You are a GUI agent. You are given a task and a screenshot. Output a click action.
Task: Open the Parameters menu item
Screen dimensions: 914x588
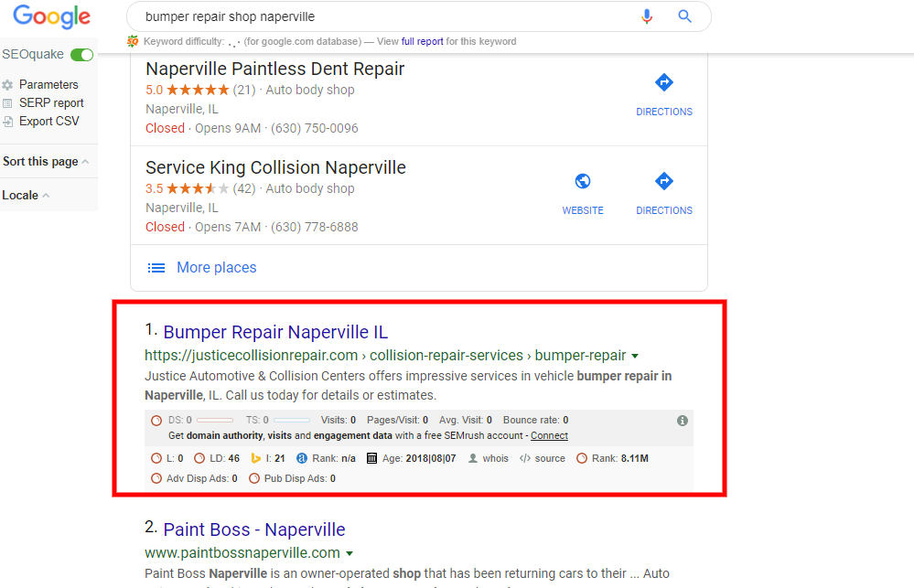click(x=48, y=84)
